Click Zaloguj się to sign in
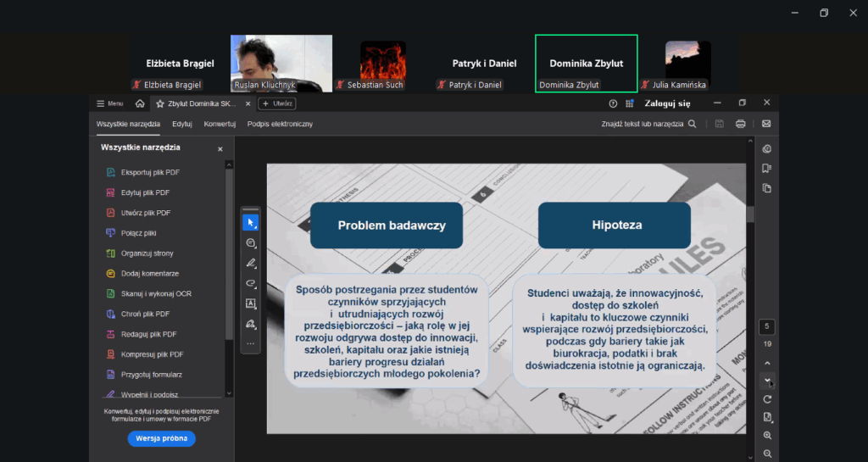This screenshot has width=868, height=462. click(667, 103)
